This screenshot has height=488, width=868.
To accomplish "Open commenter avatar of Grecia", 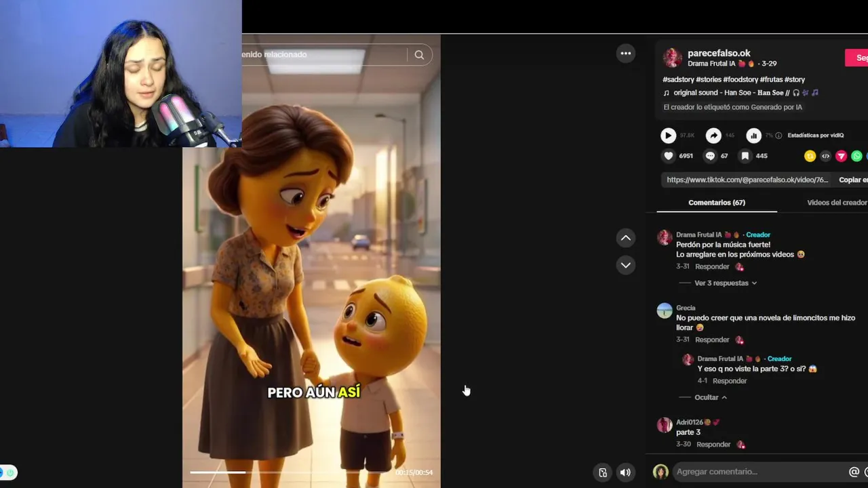I will pos(665,310).
